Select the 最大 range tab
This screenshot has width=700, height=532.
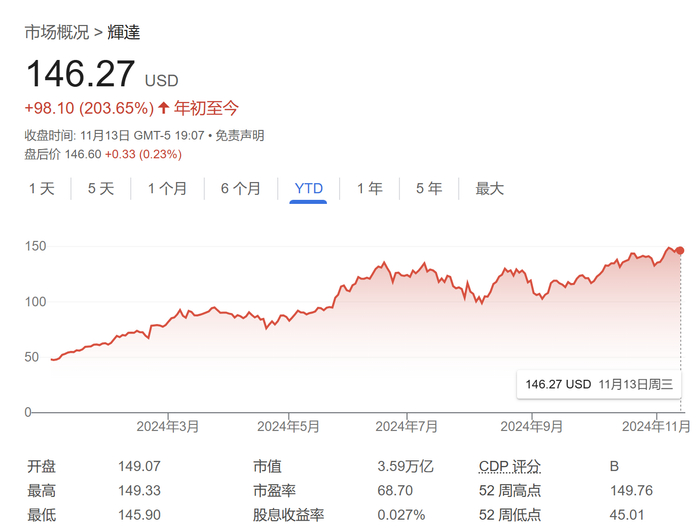pos(489,188)
